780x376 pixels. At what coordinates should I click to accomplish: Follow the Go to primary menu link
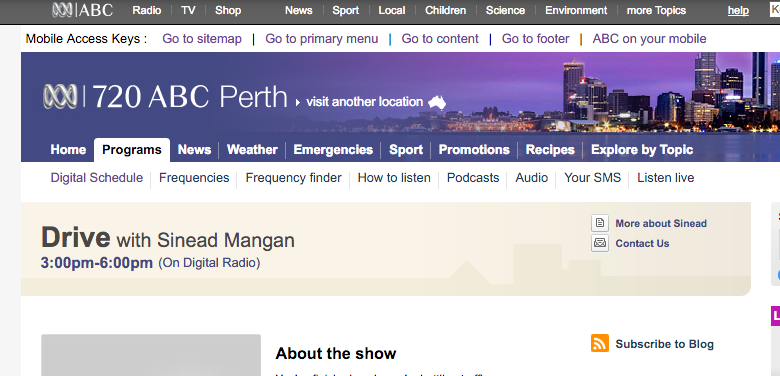click(x=321, y=39)
